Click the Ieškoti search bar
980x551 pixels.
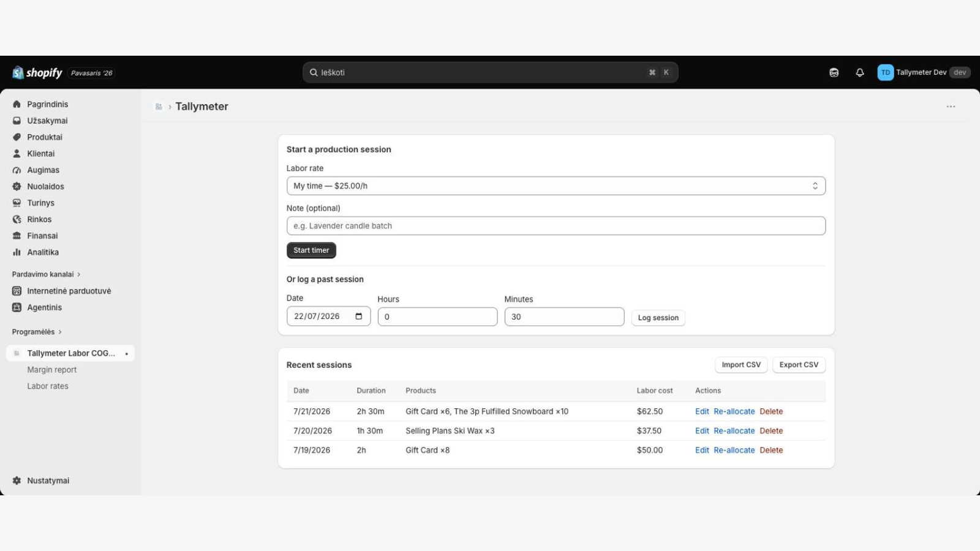click(x=490, y=72)
